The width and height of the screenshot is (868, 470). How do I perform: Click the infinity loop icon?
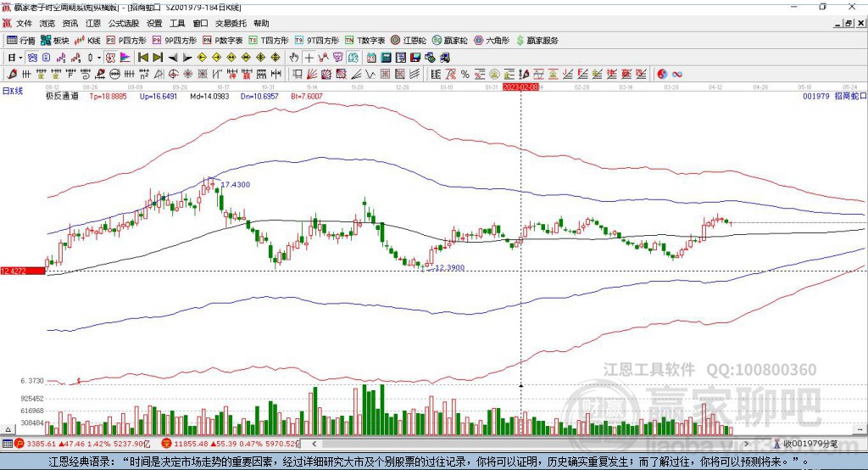point(677,75)
